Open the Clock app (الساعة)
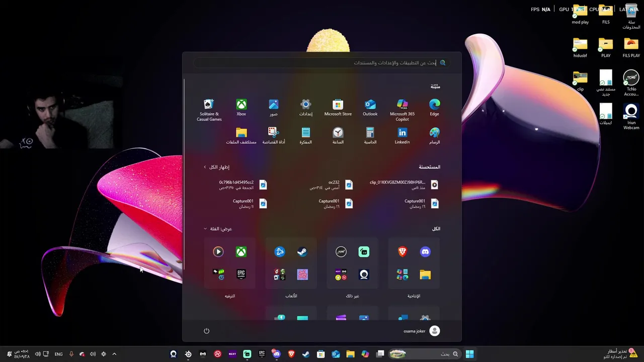The height and width of the screenshot is (362, 644). pyautogui.click(x=338, y=136)
